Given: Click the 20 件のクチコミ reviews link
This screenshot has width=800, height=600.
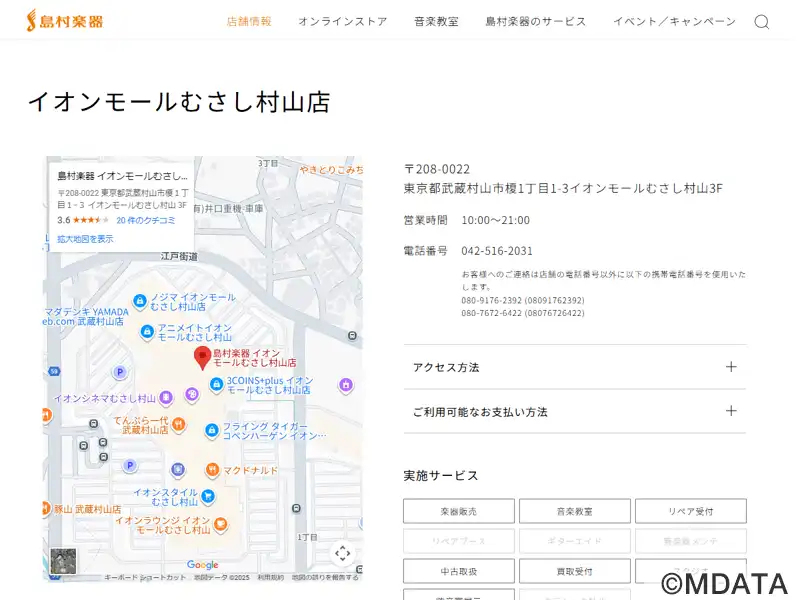Looking at the screenshot, I should (x=145, y=220).
